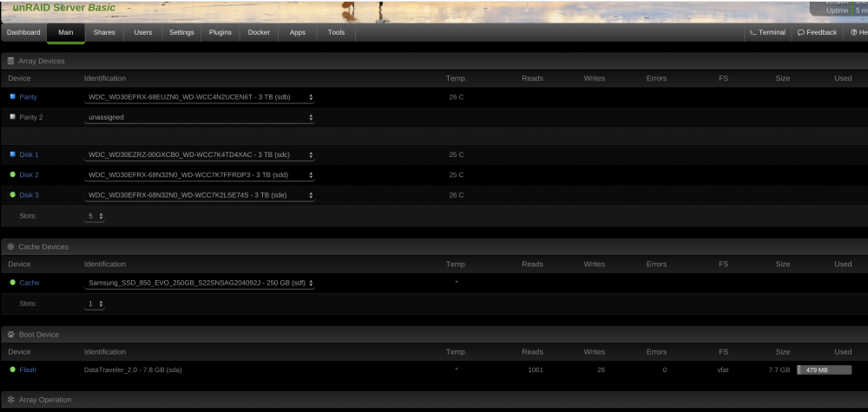Click the Disk 1 blue status square
The width and height of the screenshot is (868, 412).
coord(13,154)
